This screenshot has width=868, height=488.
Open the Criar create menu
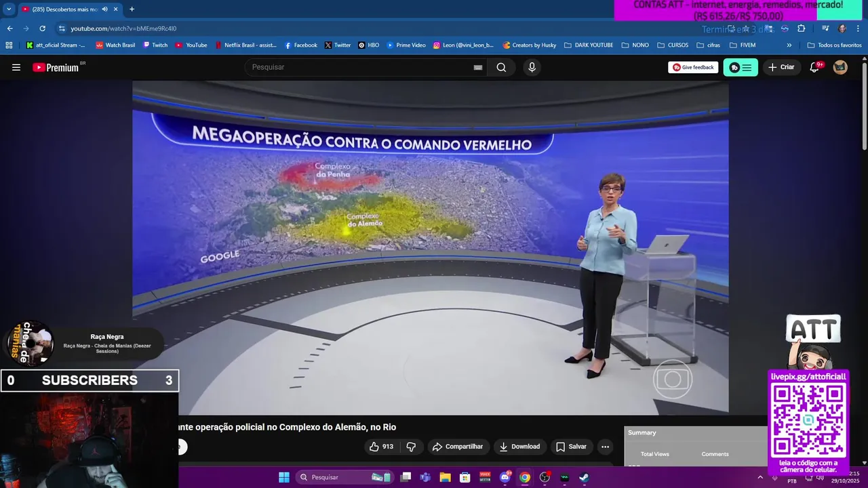781,67
